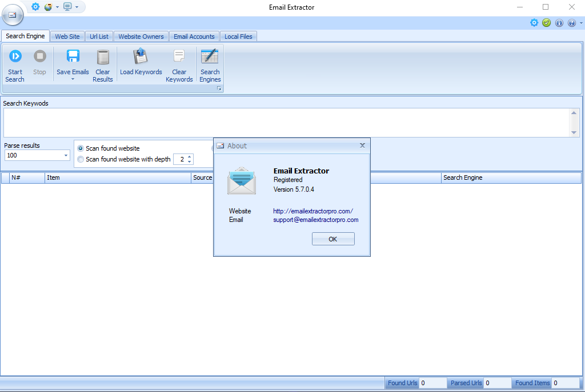Viewport: 585px width, 392px height.
Task: Close the About dialog with X
Action: click(362, 146)
